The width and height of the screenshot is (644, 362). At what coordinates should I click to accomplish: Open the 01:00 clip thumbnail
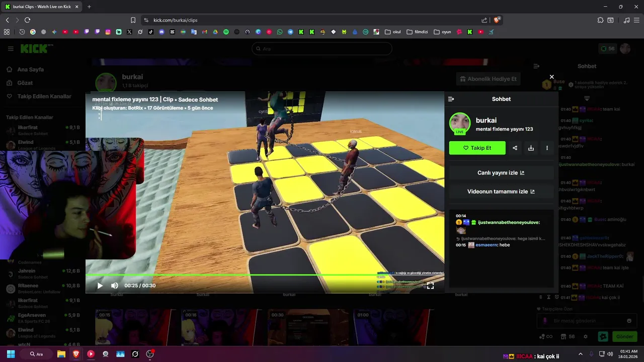[392, 327]
